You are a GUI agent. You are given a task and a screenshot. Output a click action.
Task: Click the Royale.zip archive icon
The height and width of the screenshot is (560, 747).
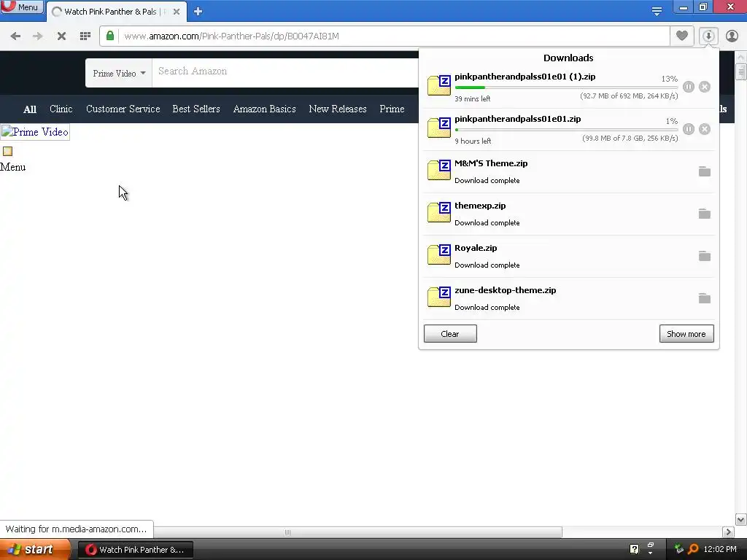point(438,255)
